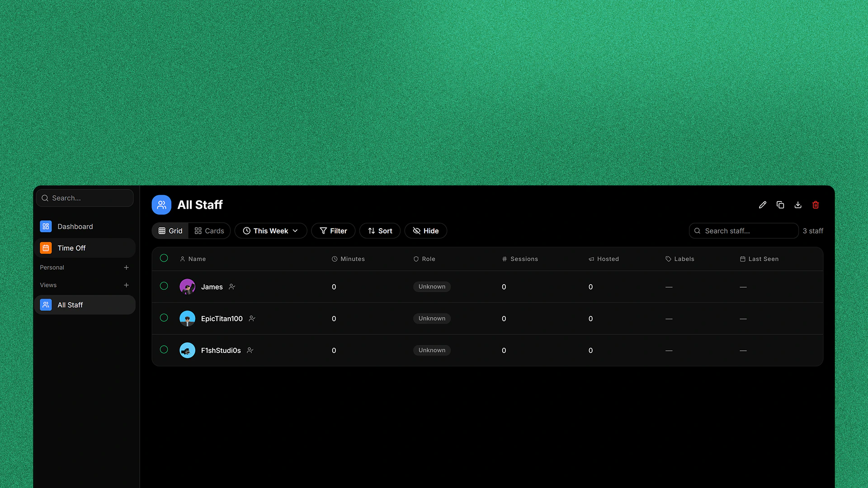Click the red trash delete icon
This screenshot has width=868, height=488.
point(816,205)
